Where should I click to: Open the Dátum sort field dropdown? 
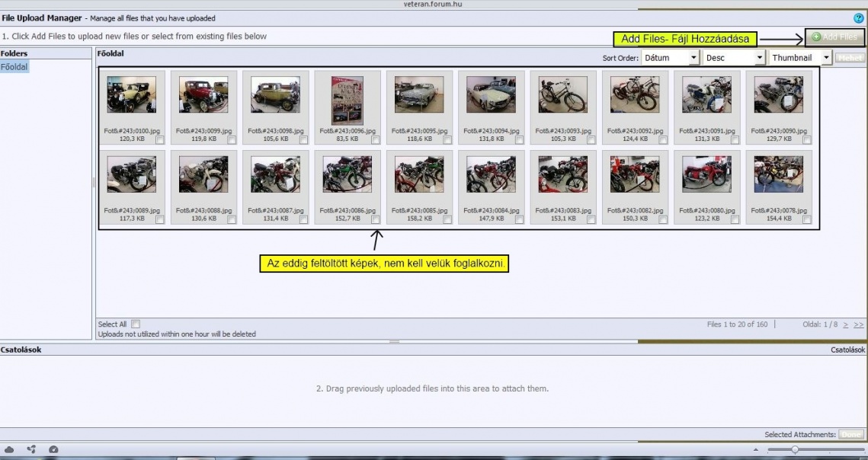pyautogui.click(x=670, y=58)
